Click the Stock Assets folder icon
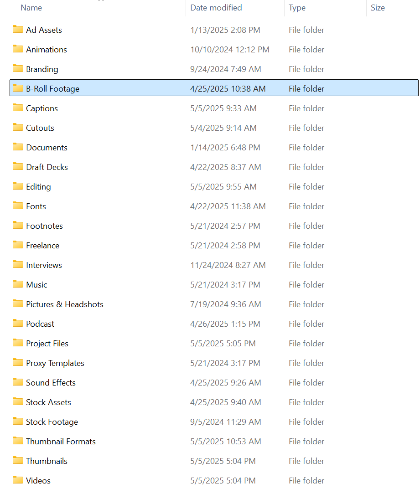 coord(18,402)
